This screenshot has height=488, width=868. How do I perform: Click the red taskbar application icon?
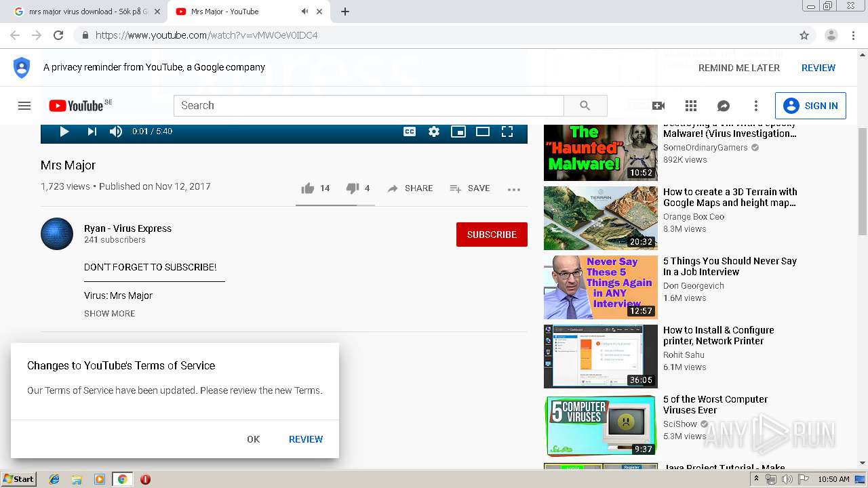[x=145, y=479]
